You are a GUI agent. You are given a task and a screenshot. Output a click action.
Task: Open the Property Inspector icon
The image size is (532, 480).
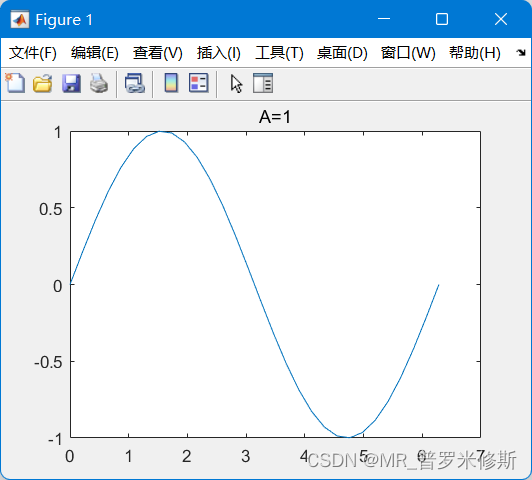pos(263,83)
